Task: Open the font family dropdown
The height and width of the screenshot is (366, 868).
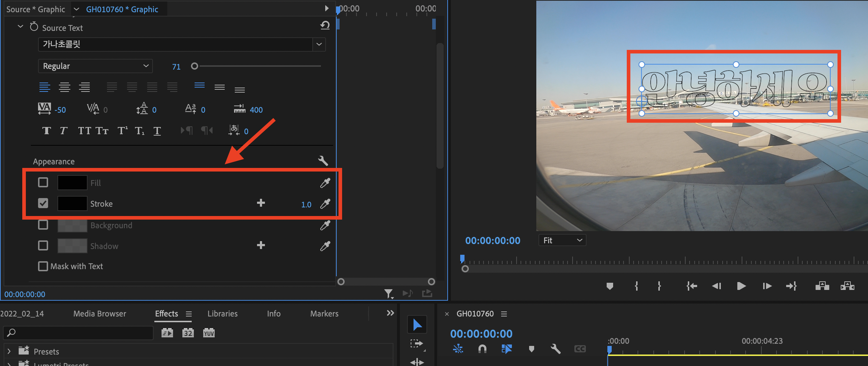Action: [x=319, y=44]
